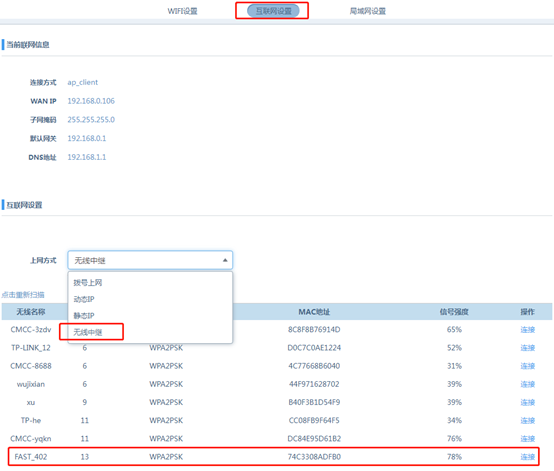Click 点击重新扫描 to rescan networks
This screenshot has width=554, height=471.
pyautogui.click(x=23, y=295)
